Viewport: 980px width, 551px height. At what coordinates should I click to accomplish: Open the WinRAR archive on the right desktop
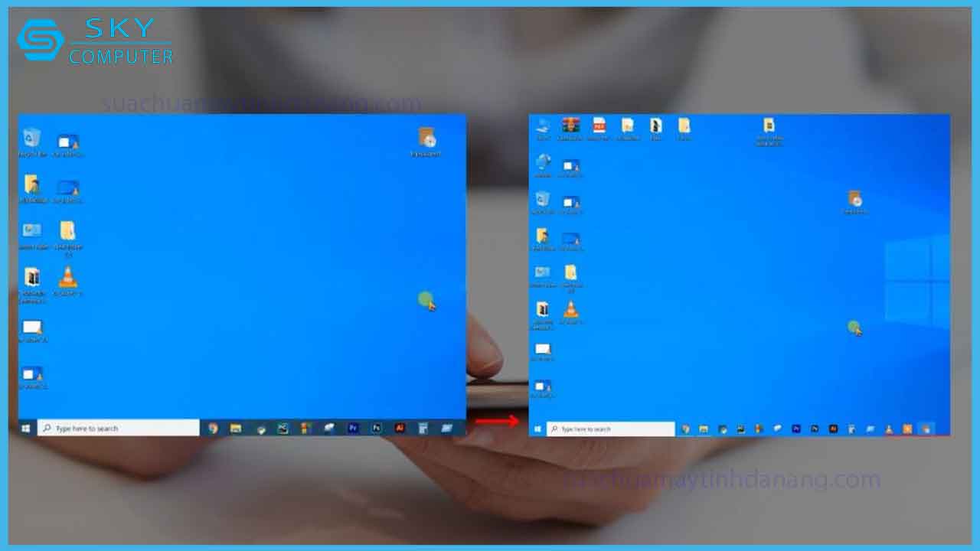pos(570,126)
